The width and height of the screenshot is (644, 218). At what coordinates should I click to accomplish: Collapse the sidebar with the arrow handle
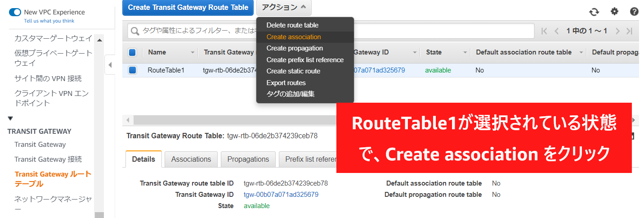(110, 65)
